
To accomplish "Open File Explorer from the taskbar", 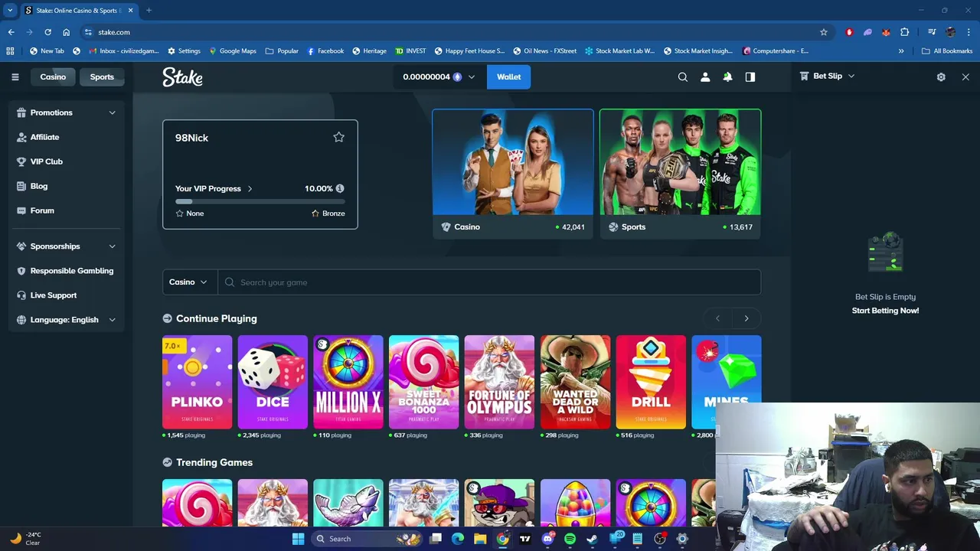I will (x=480, y=539).
